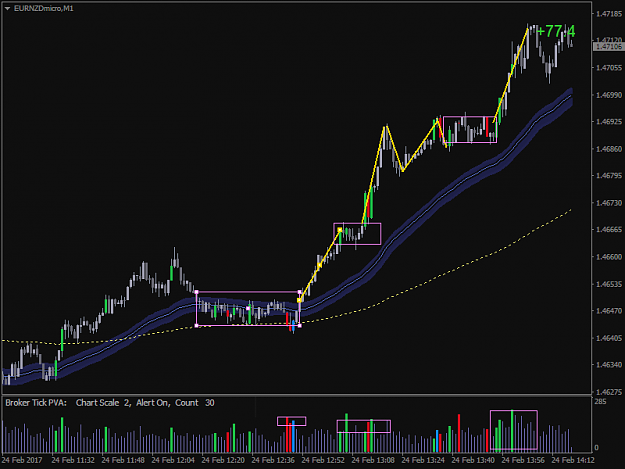This screenshot has width=625, height=469.
Task: Select the bottom-right handle of large consolidation rectangle
Action: [300, 326]
